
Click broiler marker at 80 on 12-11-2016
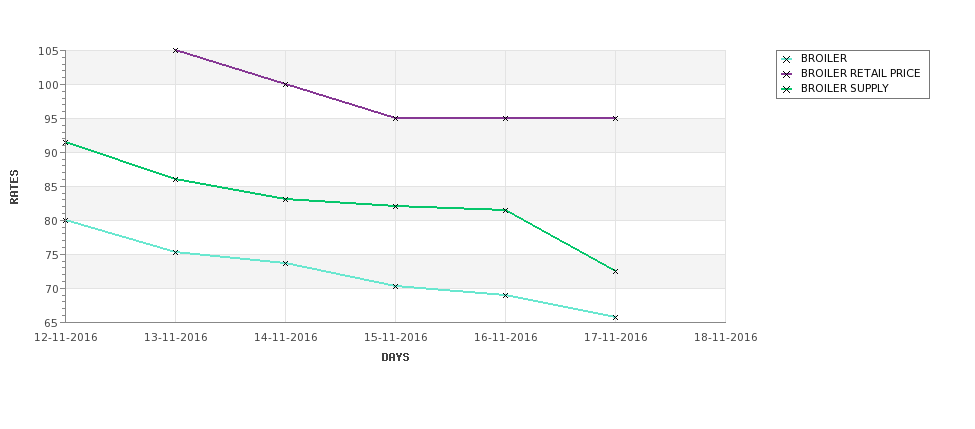(65, 220)
